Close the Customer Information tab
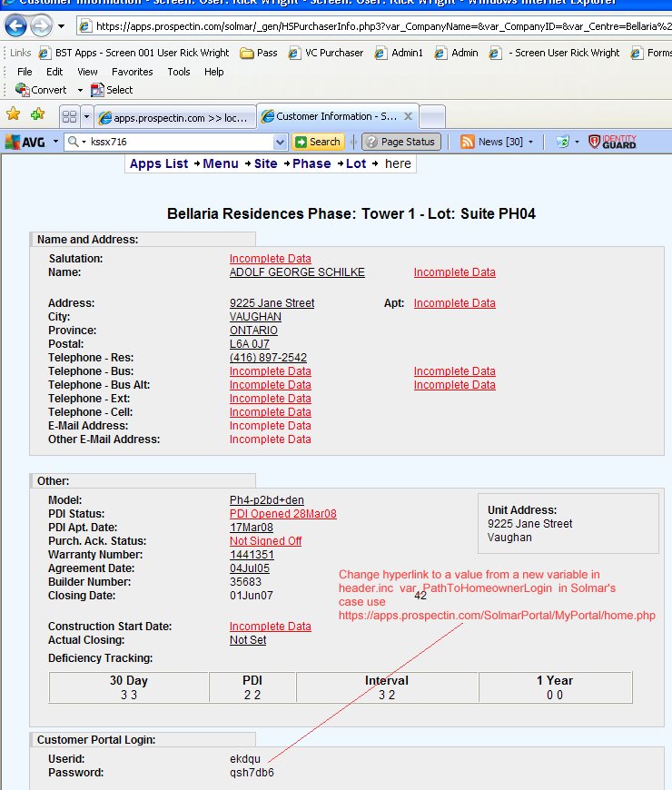The width and height of the screenshot is (672, 790). 408,116
